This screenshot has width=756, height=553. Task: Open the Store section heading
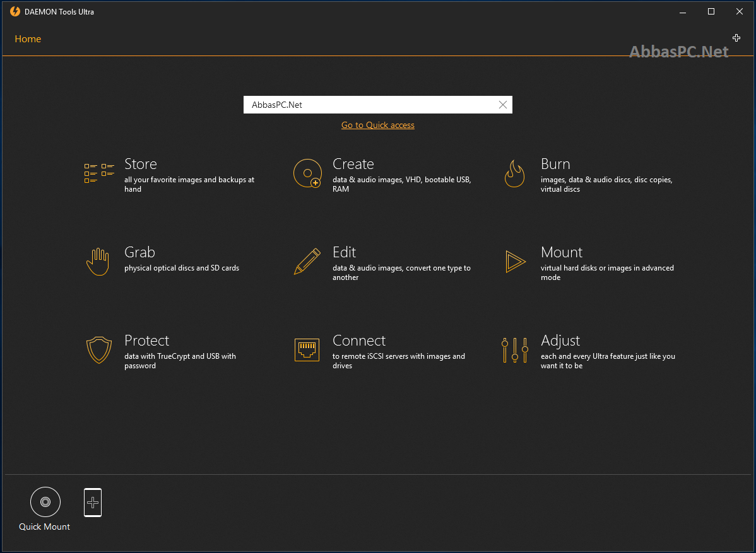(141, 164)
